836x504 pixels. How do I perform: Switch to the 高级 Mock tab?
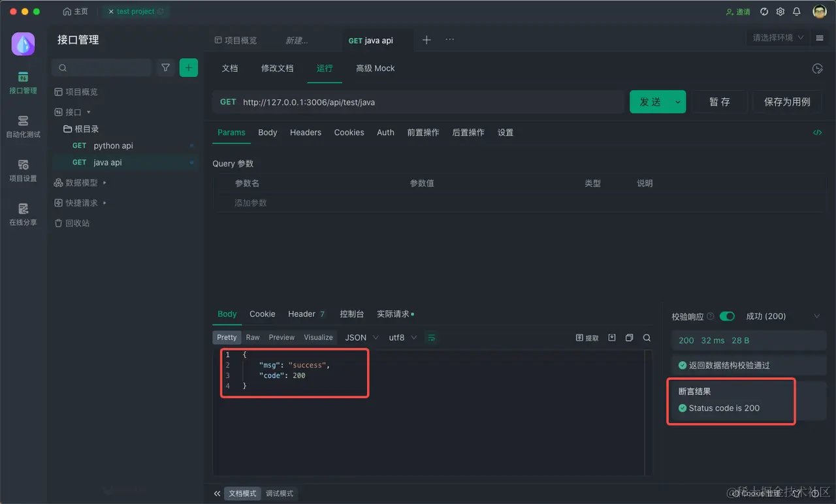click(375, 69)
